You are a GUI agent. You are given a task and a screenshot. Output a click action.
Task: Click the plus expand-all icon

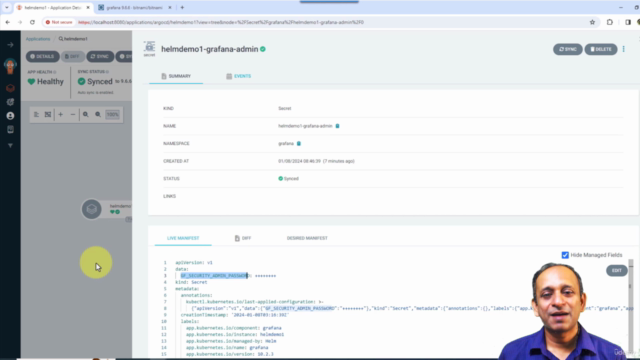point(60,114)
